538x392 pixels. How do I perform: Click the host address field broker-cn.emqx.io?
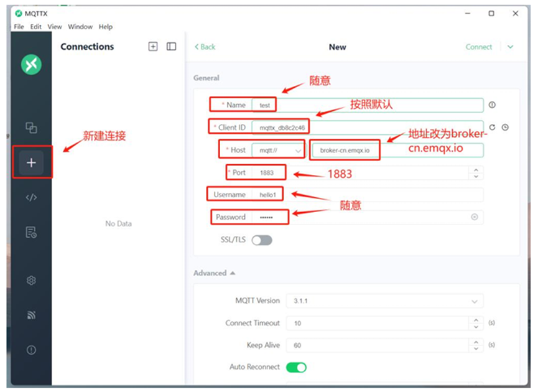point(398,151)
